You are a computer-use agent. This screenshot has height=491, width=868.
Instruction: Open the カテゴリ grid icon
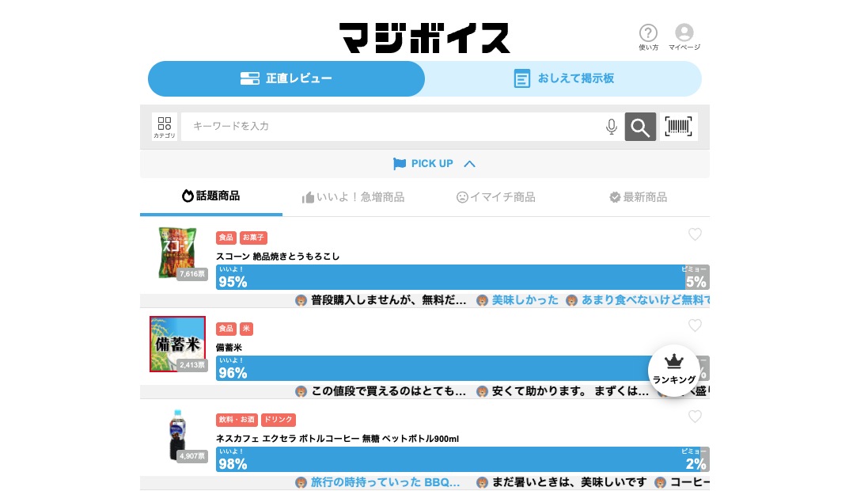pos(165,127)
